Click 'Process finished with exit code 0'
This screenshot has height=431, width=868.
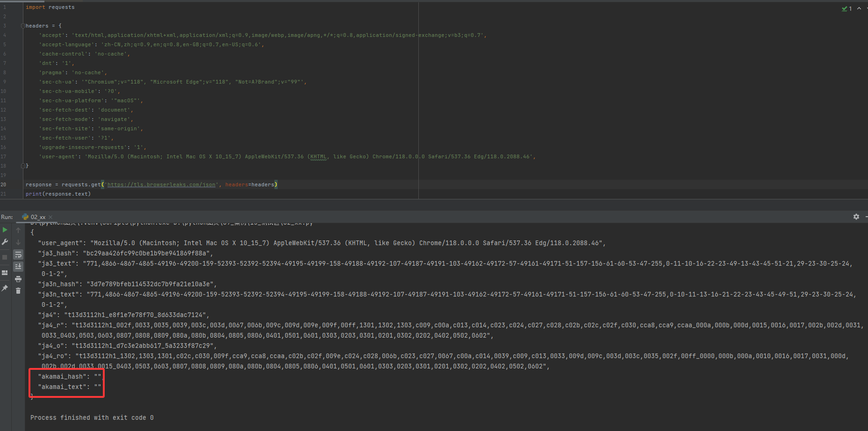[x=92, y=417]
